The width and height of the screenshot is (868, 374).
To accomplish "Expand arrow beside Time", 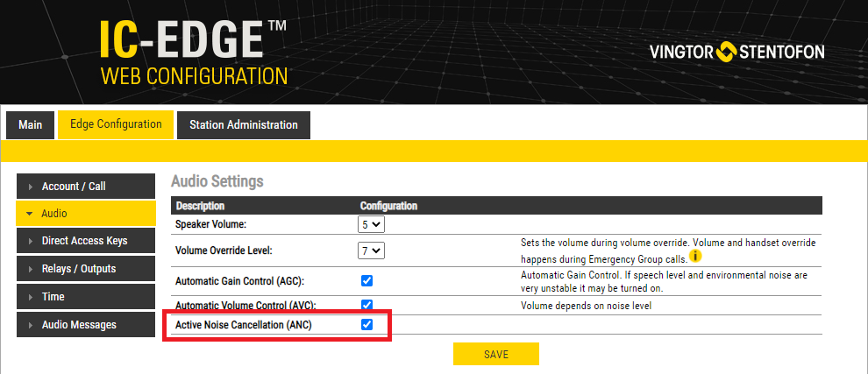I will tap(31, 298).
